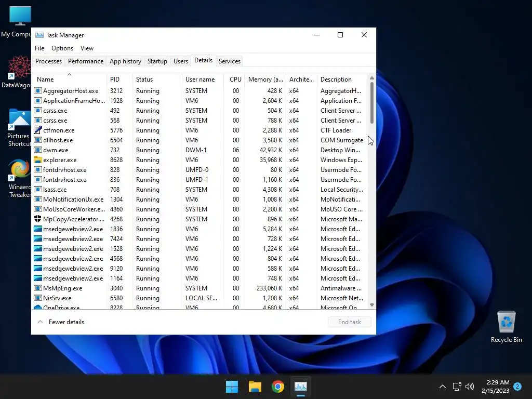Select the My Computer desktop icon
The image size is (532, 399).
click(x=16, y=21)
